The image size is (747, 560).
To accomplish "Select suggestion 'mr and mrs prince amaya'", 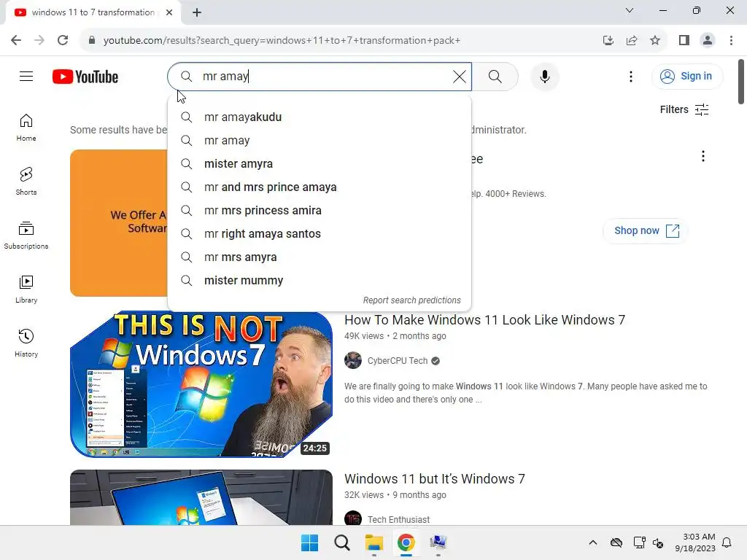I will click(x=320, y=187).
